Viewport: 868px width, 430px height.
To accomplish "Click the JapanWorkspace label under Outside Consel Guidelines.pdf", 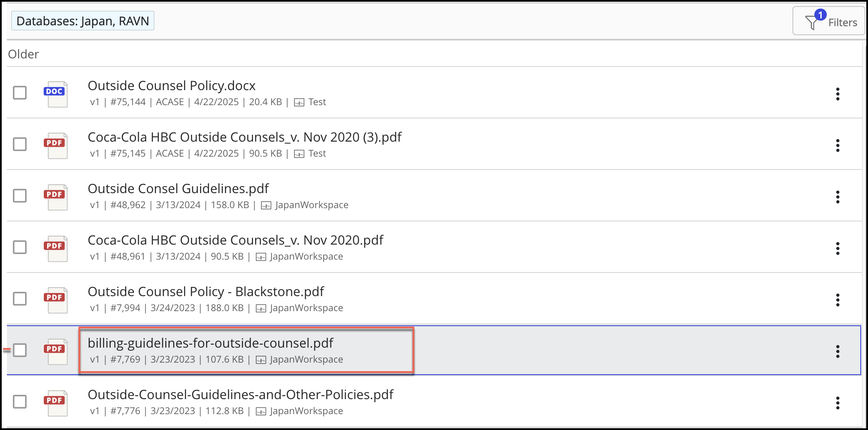I will click(312, 205).
